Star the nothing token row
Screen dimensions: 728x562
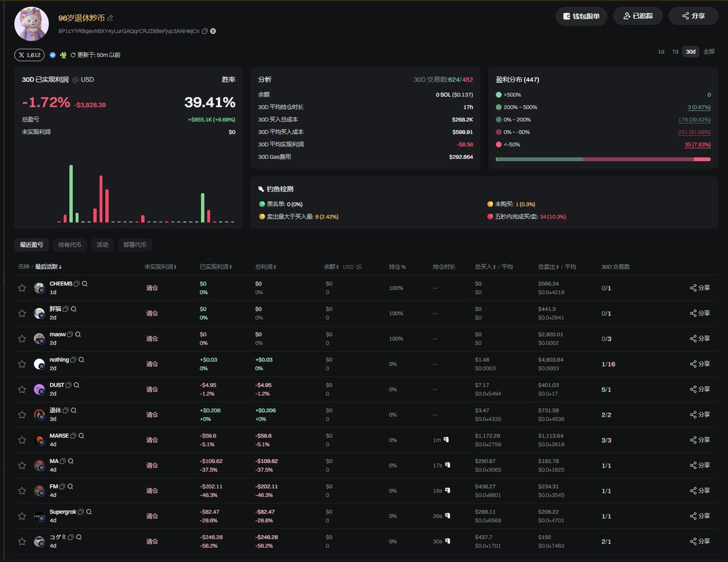coord(22,364)
